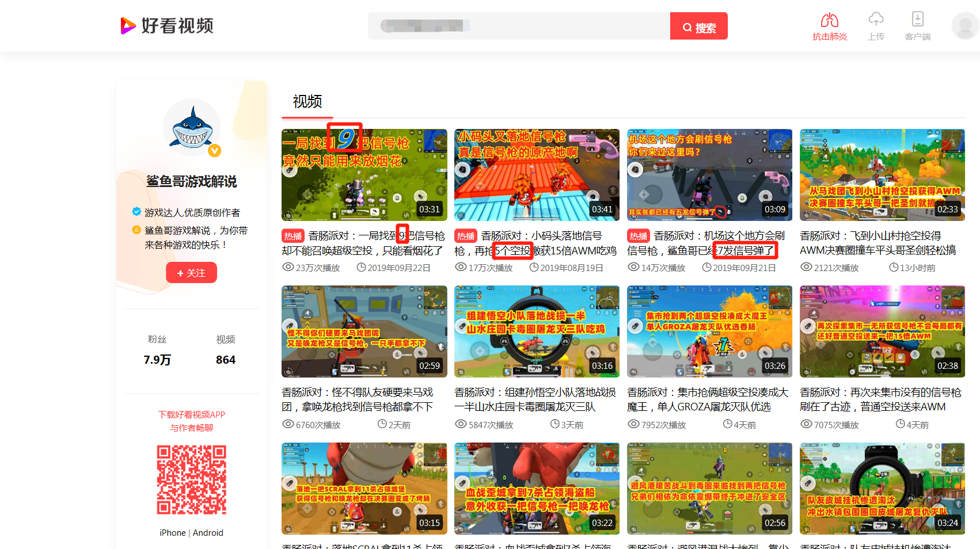
Task: Click the 5847次播放 view count
Action: coord(484,425)
